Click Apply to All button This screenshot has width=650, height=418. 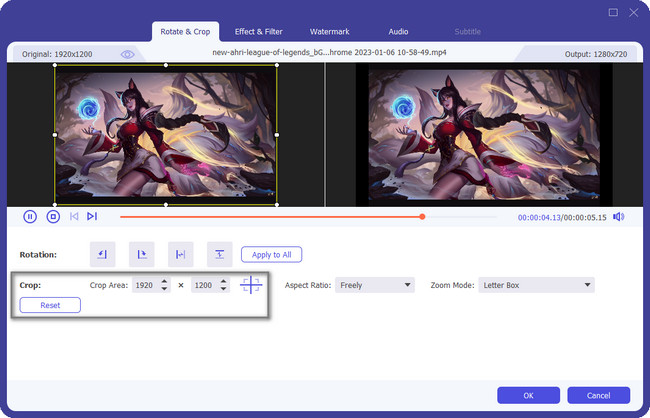(x=272, y=255)
